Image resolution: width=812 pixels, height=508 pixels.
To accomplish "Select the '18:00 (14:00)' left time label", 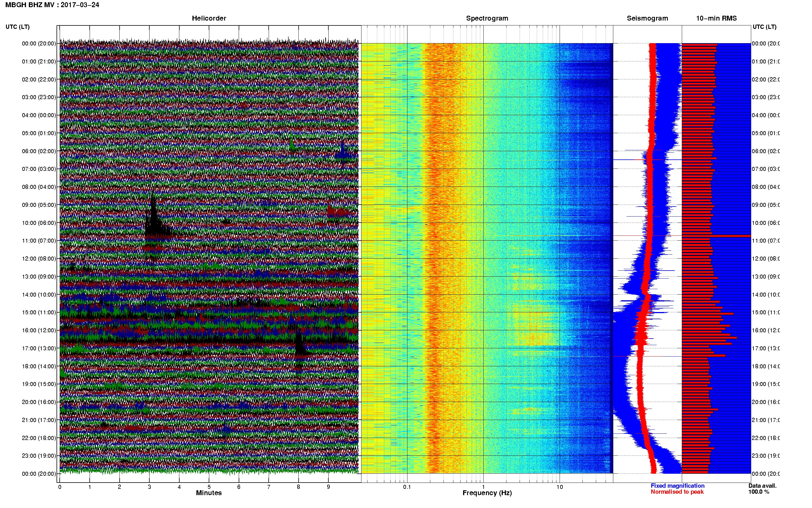I will [x=39, y=366].
